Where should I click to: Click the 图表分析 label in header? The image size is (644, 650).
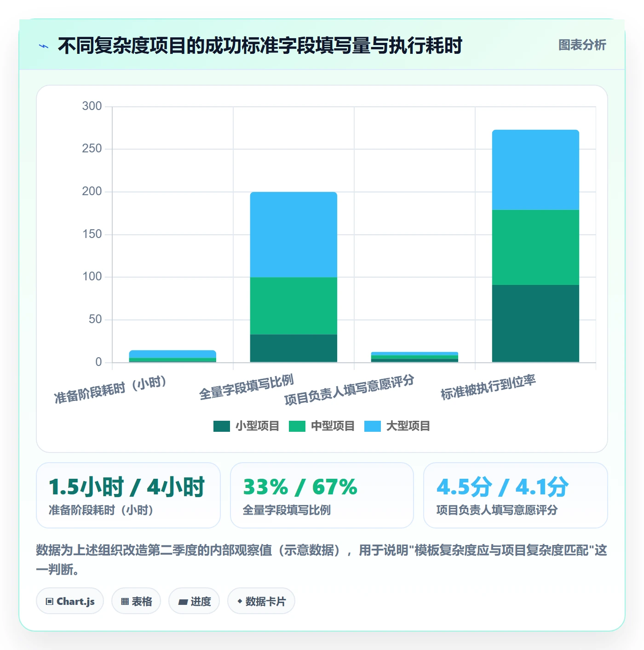(582, 45)
